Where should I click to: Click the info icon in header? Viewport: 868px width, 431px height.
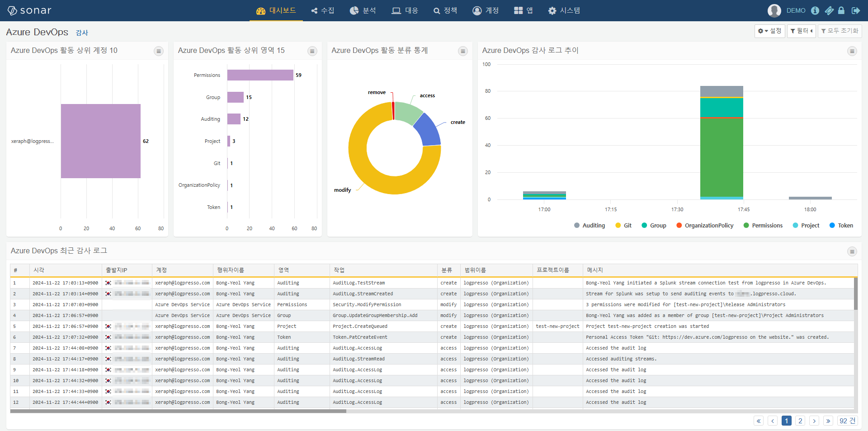pyautogui.click(x=815, y=10)
